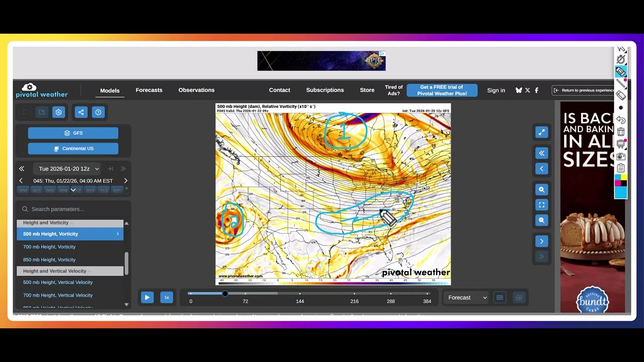Image resolution: width=644 pixels, height=362 pixels.
Task: Open the Store page
Action: click(x=367, y=90)
